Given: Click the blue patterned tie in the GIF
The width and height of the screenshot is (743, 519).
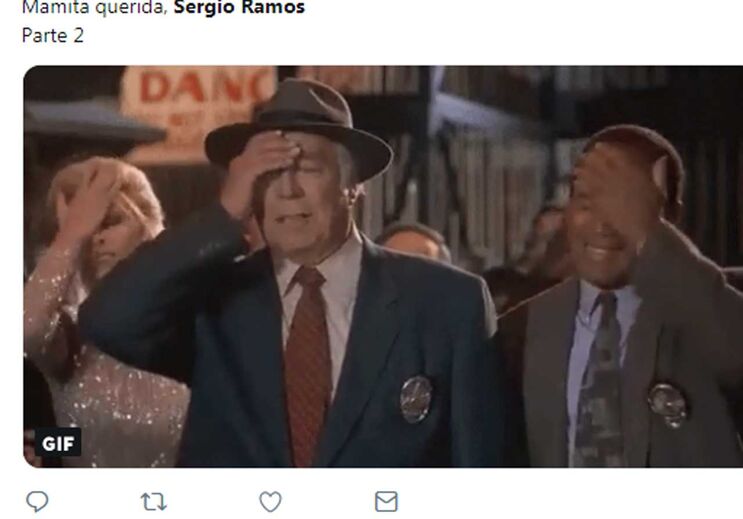Looking at the screenshot, I should 599,379.
